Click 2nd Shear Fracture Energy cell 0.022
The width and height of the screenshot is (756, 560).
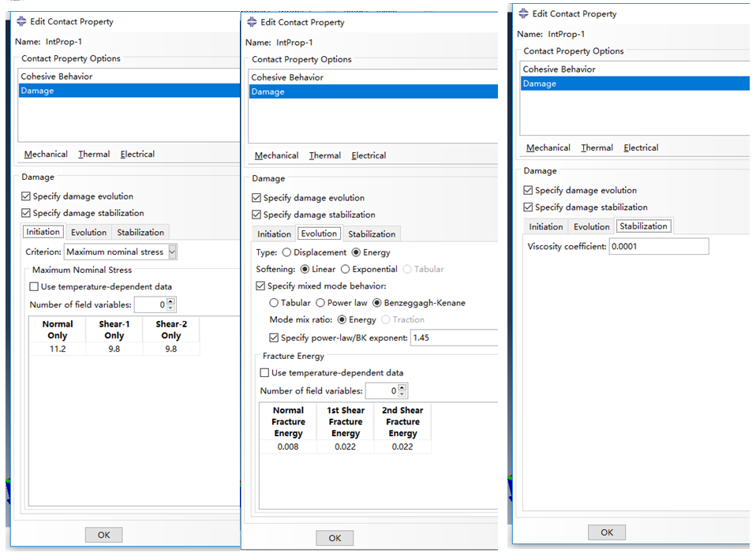(x=402, y=446)
